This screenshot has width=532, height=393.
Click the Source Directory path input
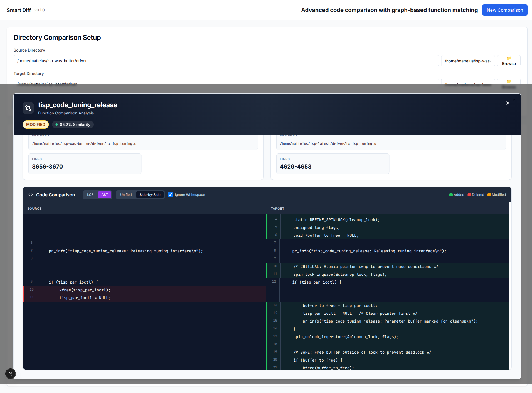[226, 61]
